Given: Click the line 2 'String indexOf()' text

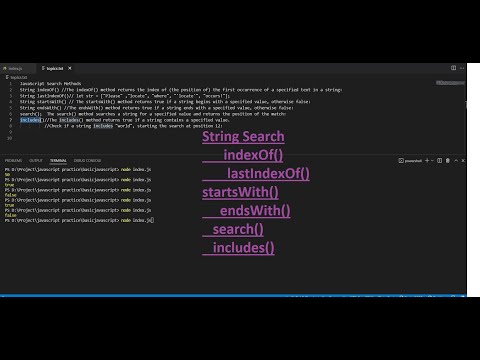Looking at the screenshot, I should 39,90.
